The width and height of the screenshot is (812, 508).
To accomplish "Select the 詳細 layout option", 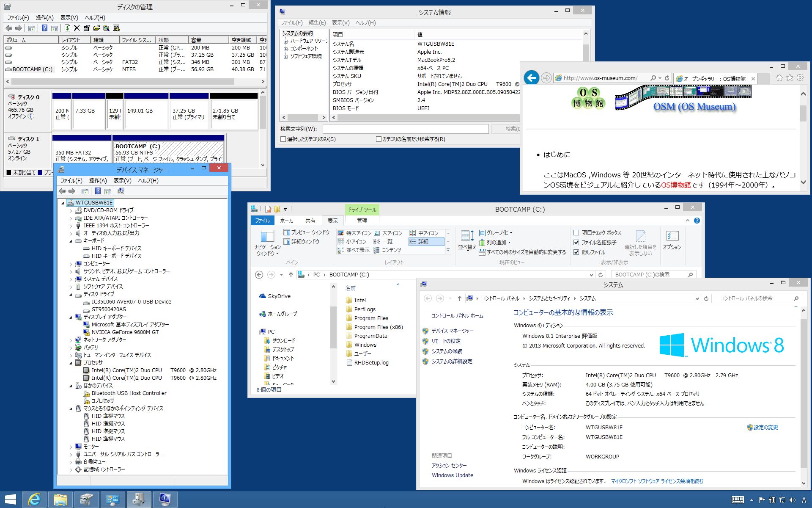I will click(426, 242).
